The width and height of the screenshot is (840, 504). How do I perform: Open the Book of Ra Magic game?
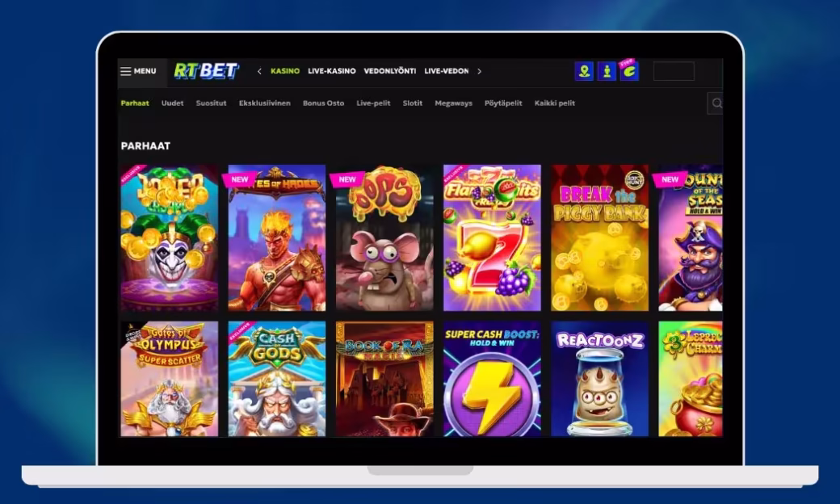coord(384,379)
